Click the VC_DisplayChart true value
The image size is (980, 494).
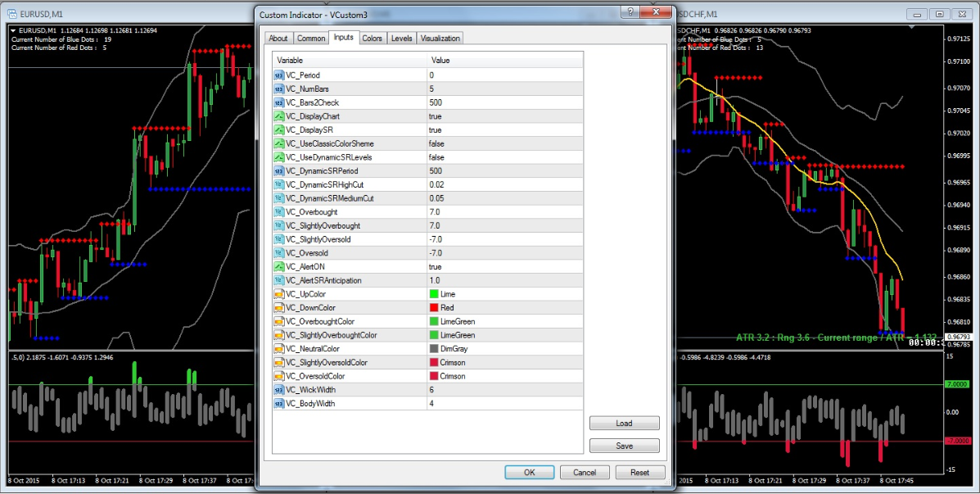pyautogui.click(x=436, y=116)
